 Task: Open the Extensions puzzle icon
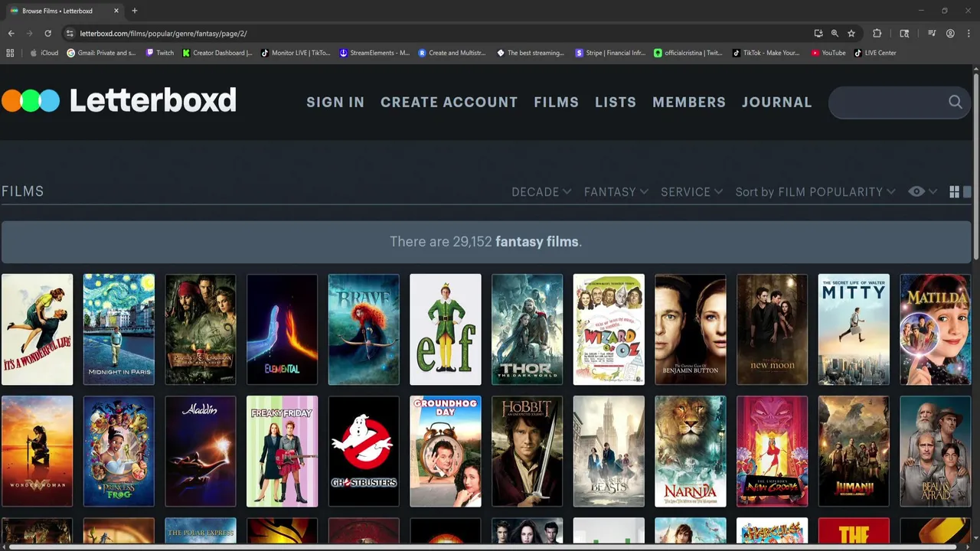point(877,34)
